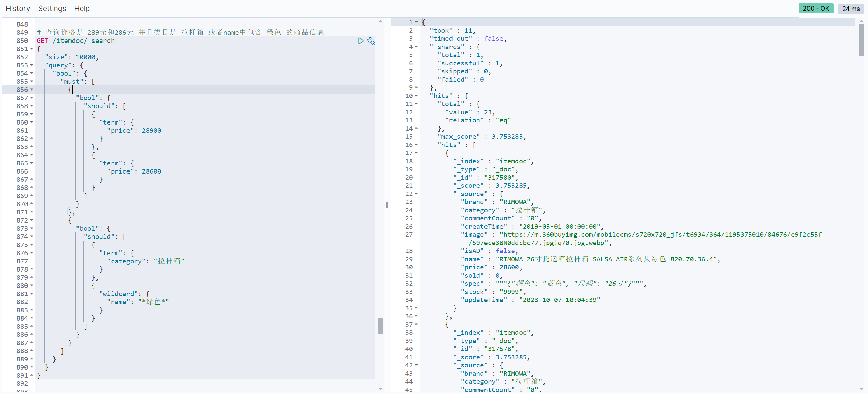This screenshot has height=394, width=868.
Task: Collapse "_shards" in response line 4
Action: point(416,47)
